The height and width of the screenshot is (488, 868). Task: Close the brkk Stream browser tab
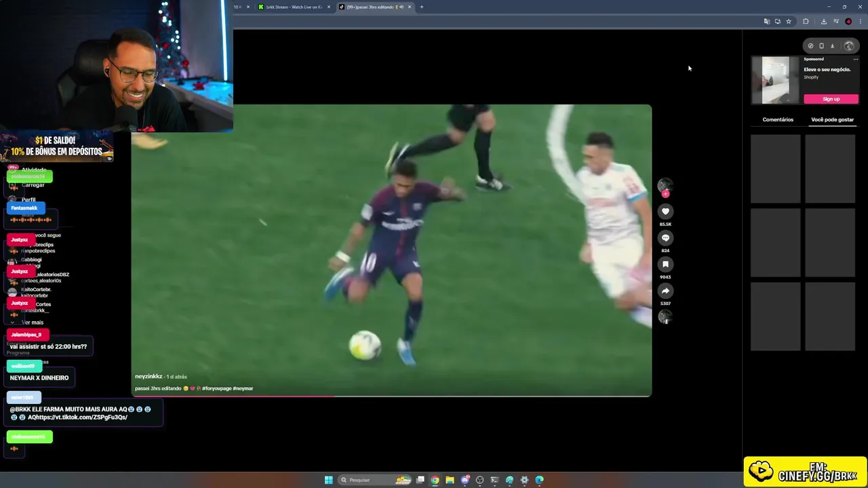pyautogui.click(x=329, y=7)
